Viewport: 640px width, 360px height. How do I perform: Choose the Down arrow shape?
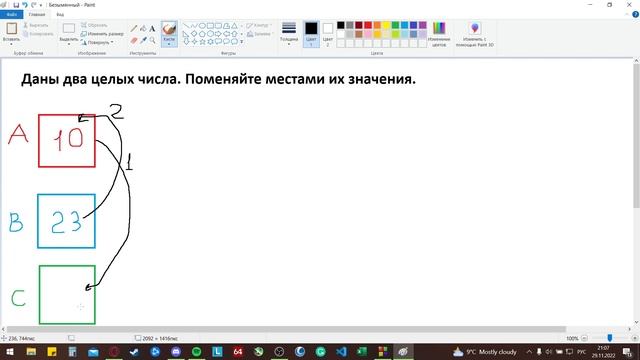coord(186,42)
